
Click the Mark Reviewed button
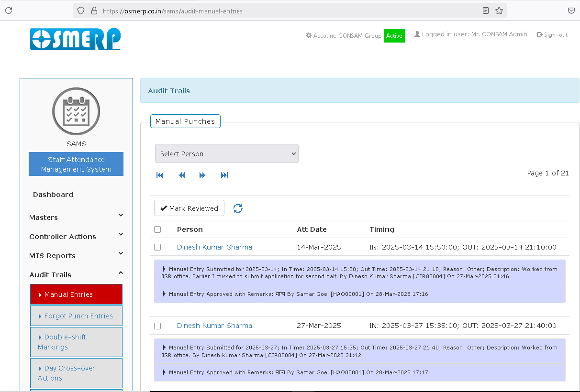click(x=189, y=208)
